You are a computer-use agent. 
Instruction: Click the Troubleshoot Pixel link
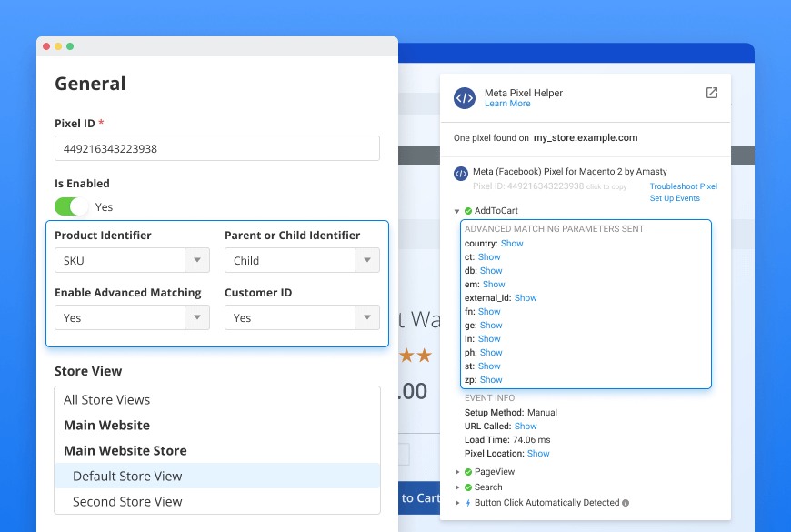pos(683,186)
